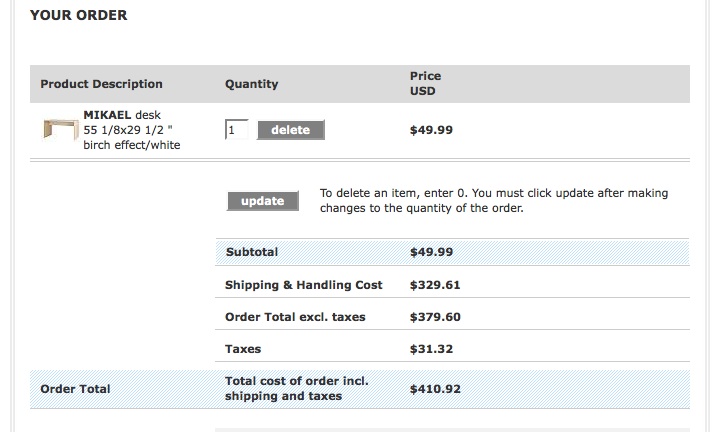Open the MIKAEL desk product name link
720x432 pixels.
122,115
